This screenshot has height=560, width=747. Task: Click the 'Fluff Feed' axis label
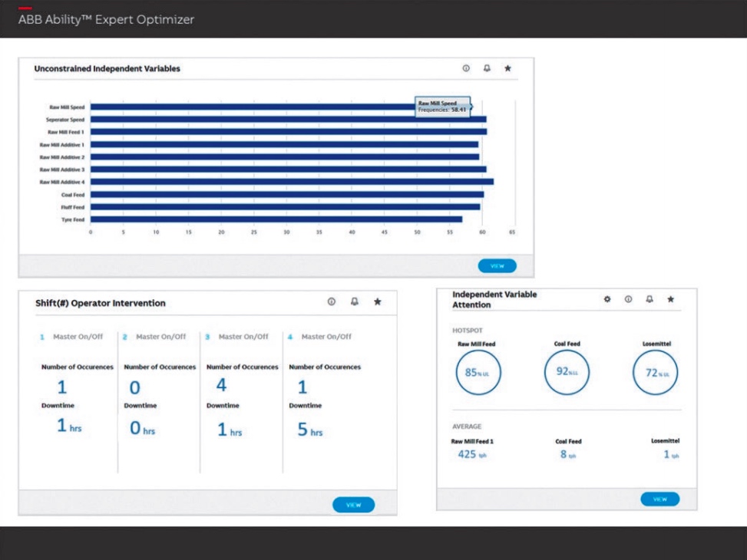(x=72, y=207)
